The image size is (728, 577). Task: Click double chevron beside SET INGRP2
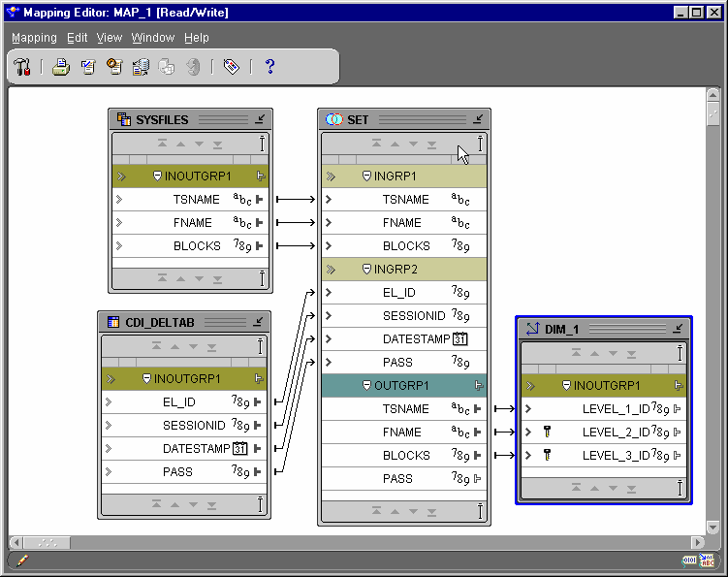tap(331, 269)
